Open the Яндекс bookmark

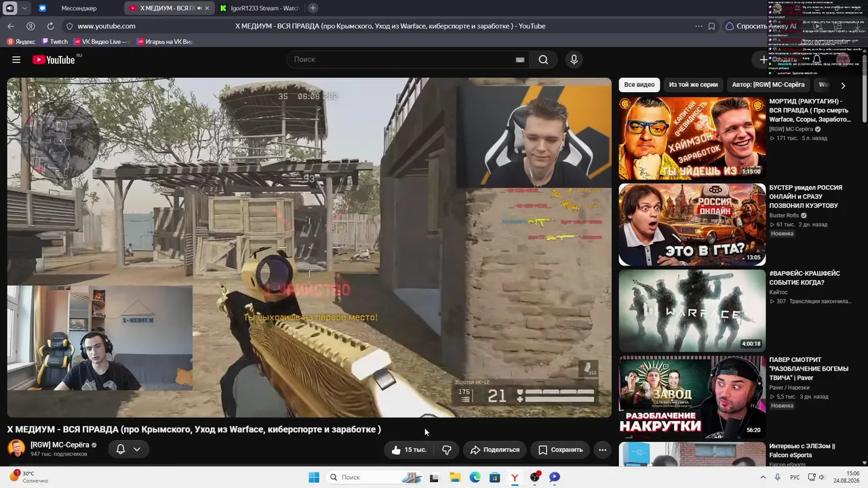pos(22,42)
